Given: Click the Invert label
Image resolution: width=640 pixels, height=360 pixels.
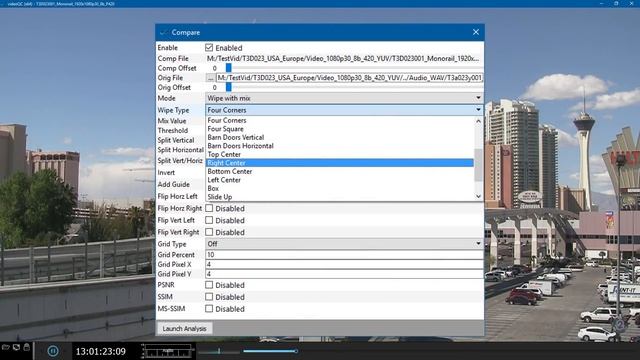Looking at the screenshot, I should (166, 173).
